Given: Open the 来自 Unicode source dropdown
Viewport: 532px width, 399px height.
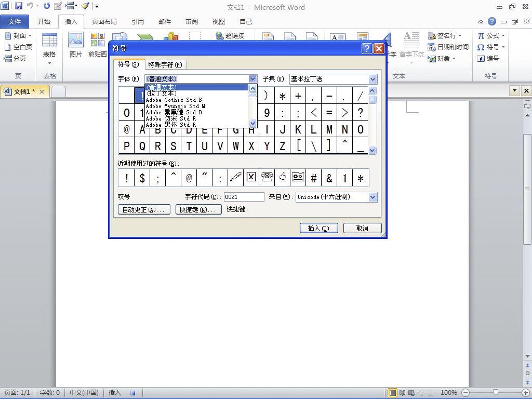Looking at the screenshot, I should pyautogui.click(x=373, y=197).
